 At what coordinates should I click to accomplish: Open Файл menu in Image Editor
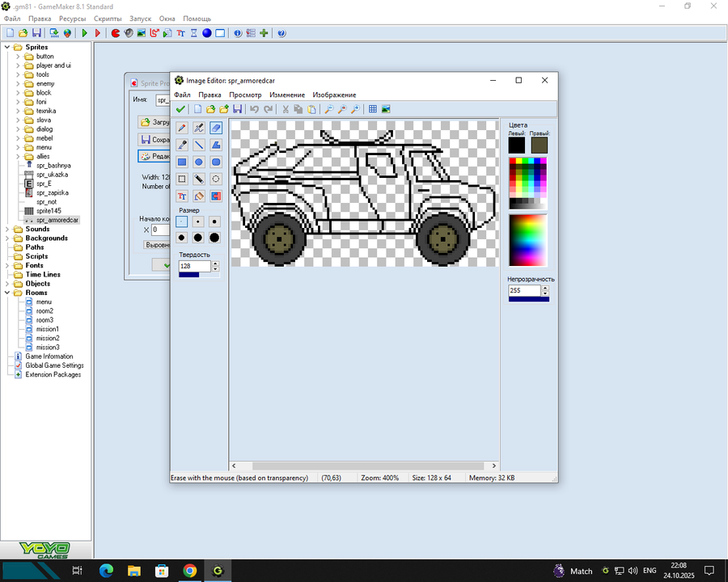click(182, 95)
